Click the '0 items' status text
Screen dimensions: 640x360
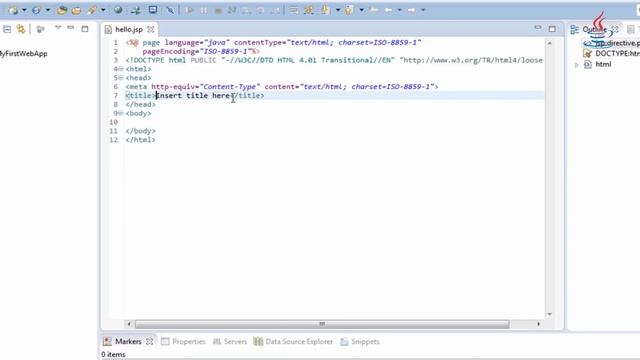(113, 355)
